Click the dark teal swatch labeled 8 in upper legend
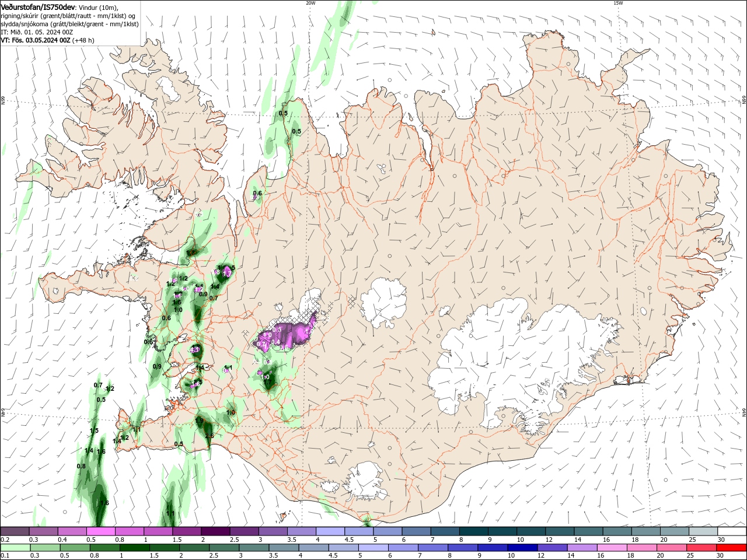Viewport: 747px width, 560px height. (473, 531)
